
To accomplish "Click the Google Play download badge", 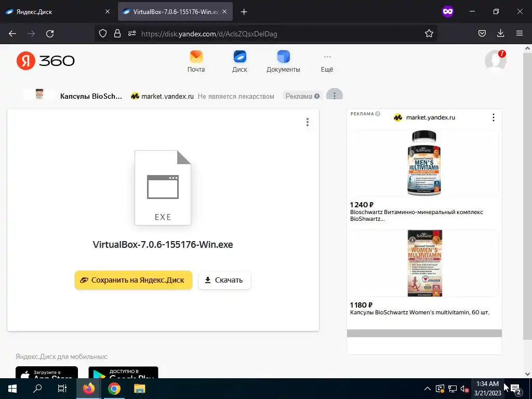I will [x=124, y=373].
